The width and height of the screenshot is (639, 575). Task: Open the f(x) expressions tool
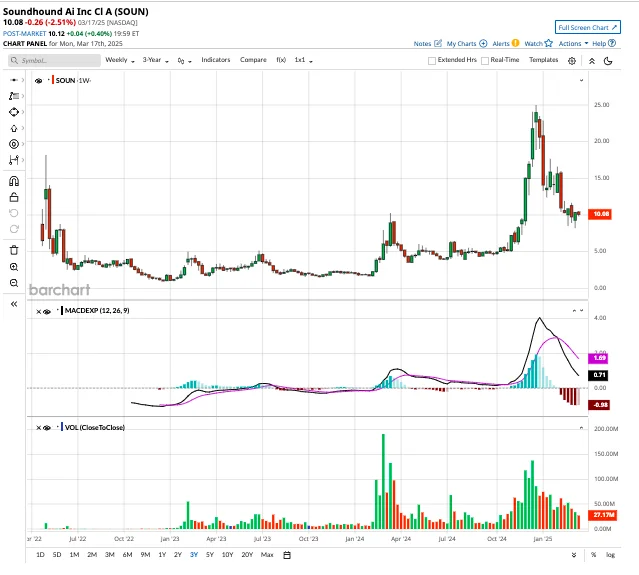tap(281, 60)
